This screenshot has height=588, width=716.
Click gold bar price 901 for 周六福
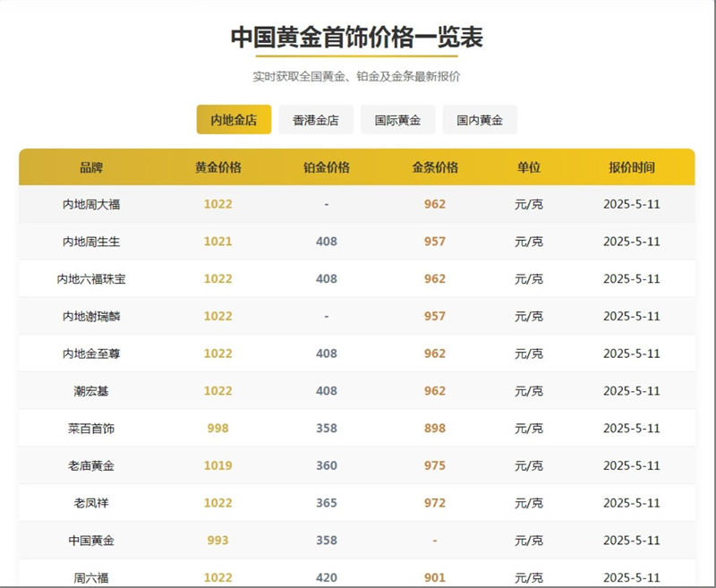435,578
